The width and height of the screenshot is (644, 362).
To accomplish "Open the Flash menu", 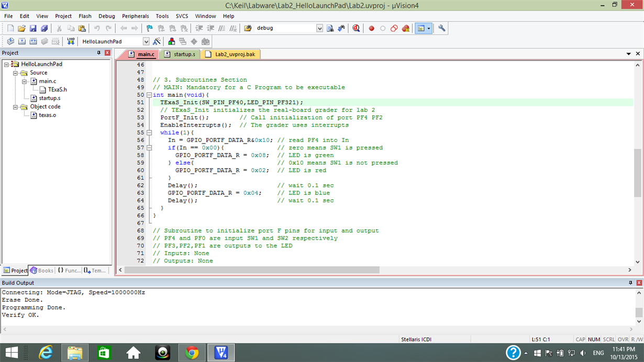I will 85,16.
